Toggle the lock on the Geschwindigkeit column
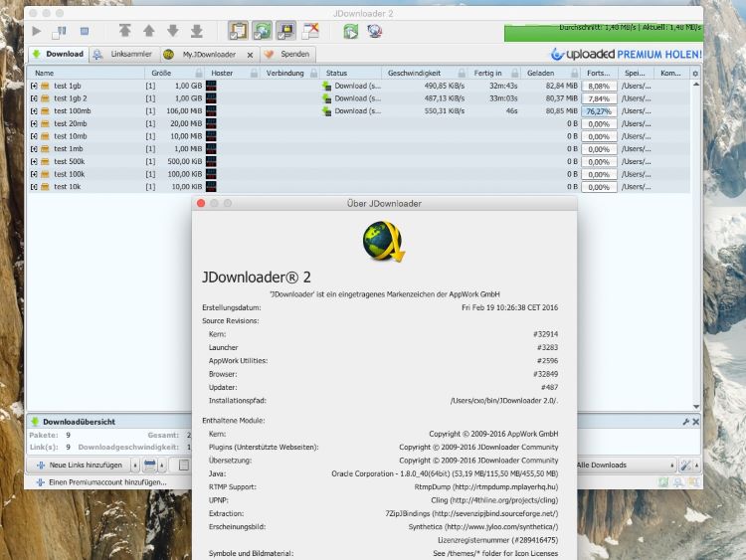 [462, 73]
